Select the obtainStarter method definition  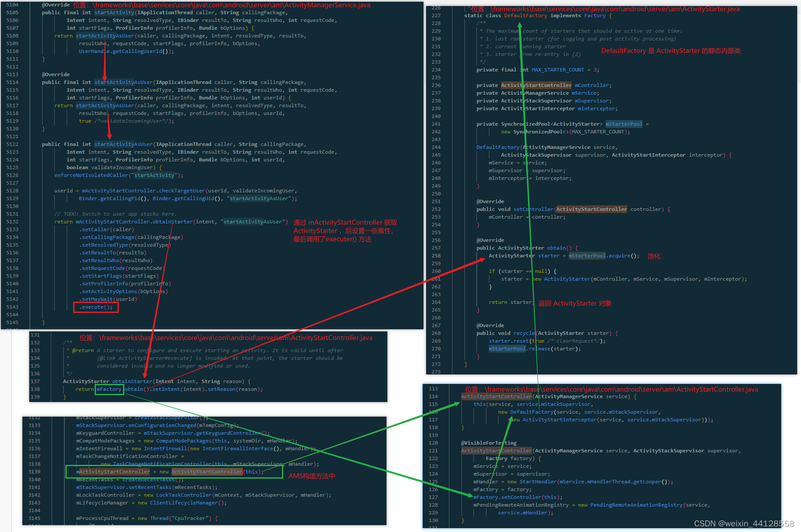click(132, 381)
